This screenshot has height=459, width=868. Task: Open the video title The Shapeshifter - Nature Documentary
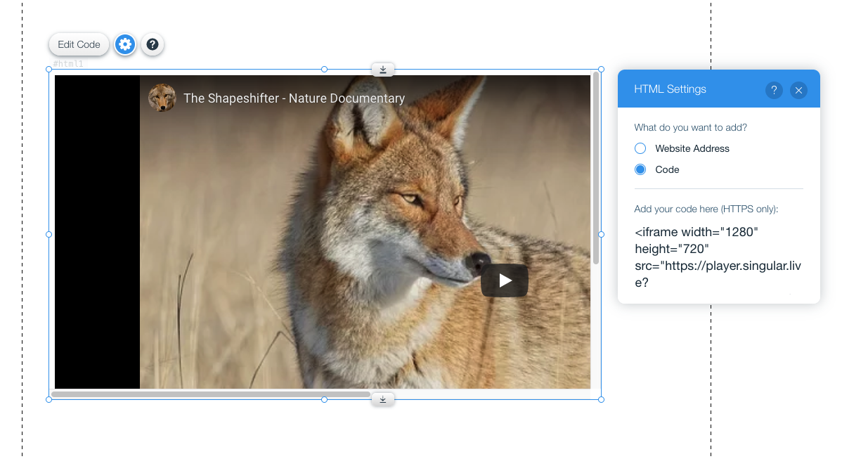pos(294,98)
